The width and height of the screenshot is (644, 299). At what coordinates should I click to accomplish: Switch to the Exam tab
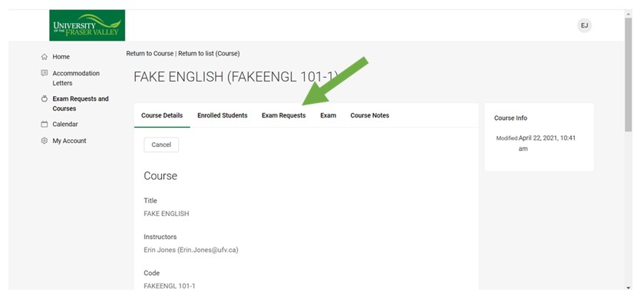pos(329,115)
